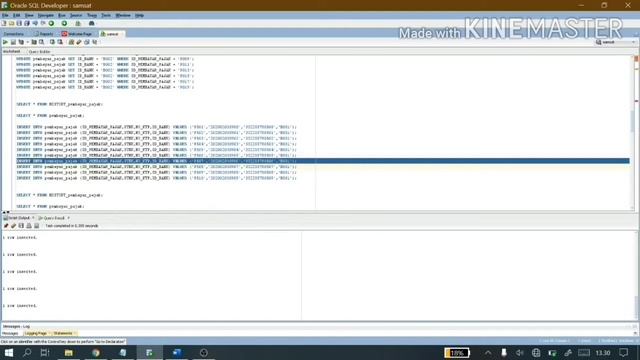Viewport: 640px width, 360px height.
Task: Click the pin icon in Script Output toolbar
Action: coord(6,226)
